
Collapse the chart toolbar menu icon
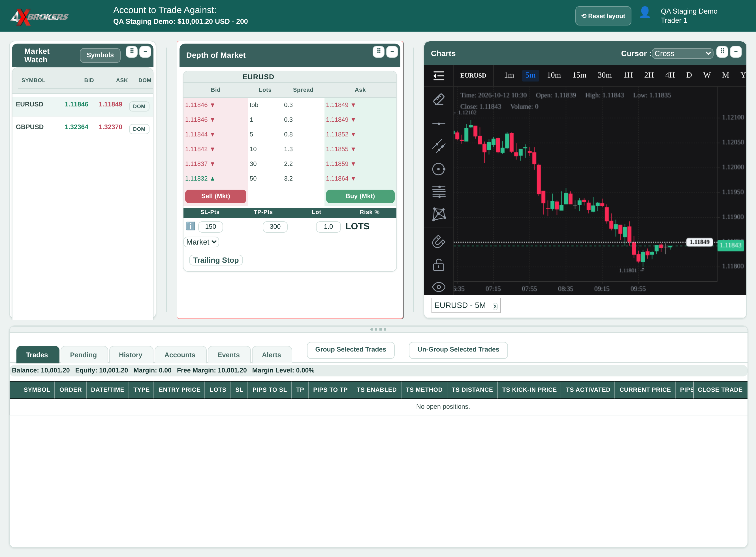click(x=439, y=76)
